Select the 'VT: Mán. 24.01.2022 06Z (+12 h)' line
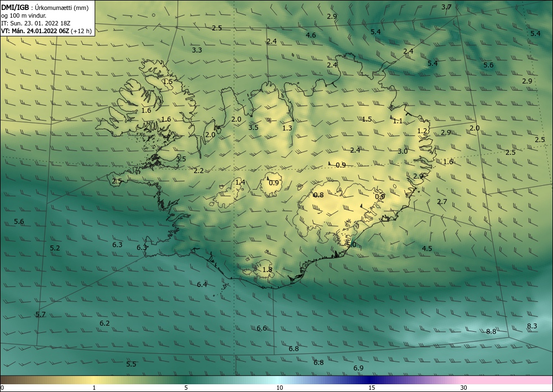Screen dimensions: 553x392 [x=46, y=31]
